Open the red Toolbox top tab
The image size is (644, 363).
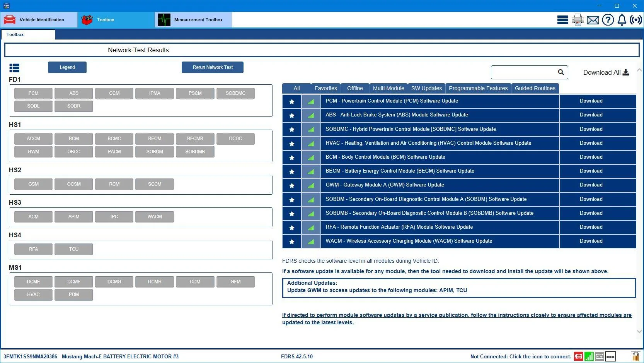[x=116, y=20]
